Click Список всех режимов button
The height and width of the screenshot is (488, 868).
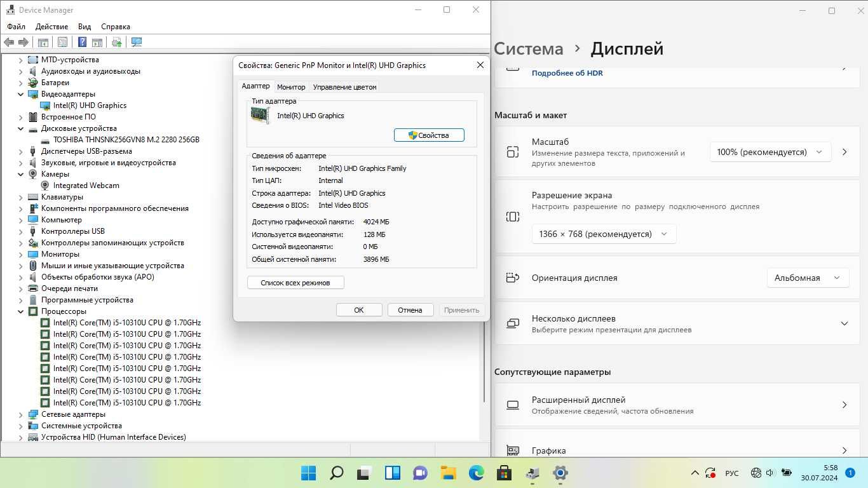pos(295,283)
